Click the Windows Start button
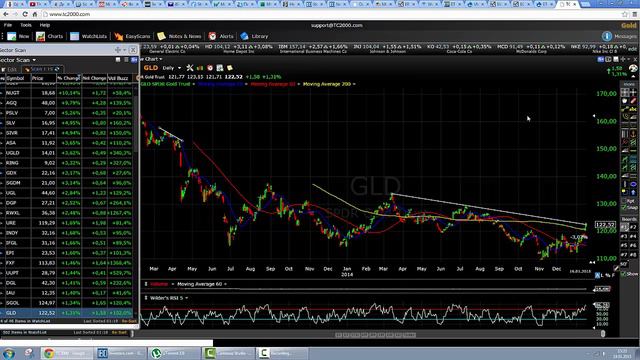This screenshot has width=640, height=360. [9, 353]
